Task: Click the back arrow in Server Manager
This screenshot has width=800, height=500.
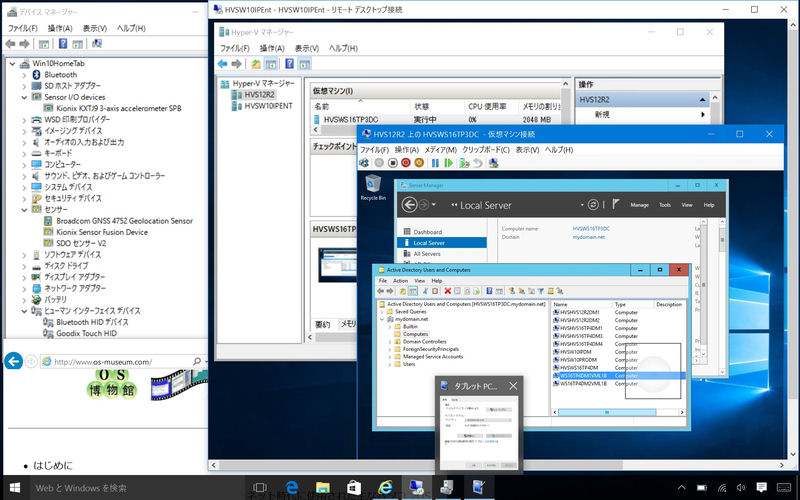Action: 408,204
